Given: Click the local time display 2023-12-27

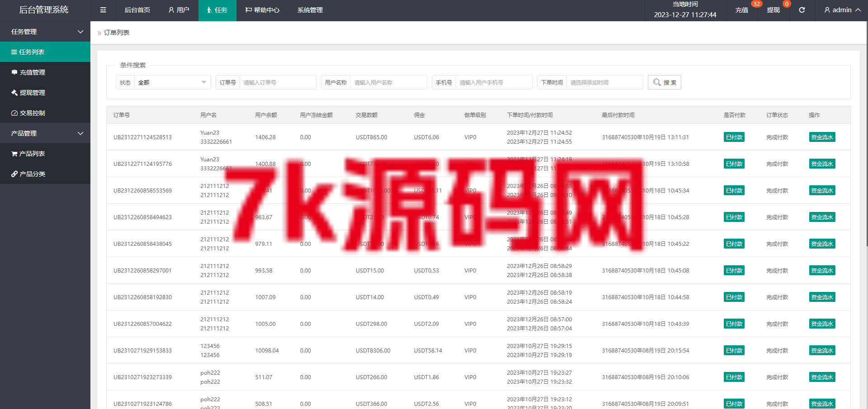Looking at the screenshot, I should (685, 14).
